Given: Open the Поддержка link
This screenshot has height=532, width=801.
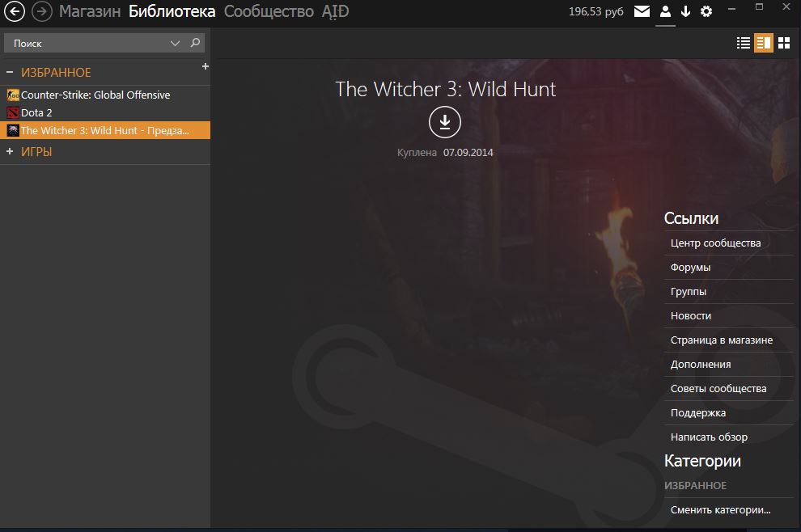Looking at the screenshot, I should 698,413.
